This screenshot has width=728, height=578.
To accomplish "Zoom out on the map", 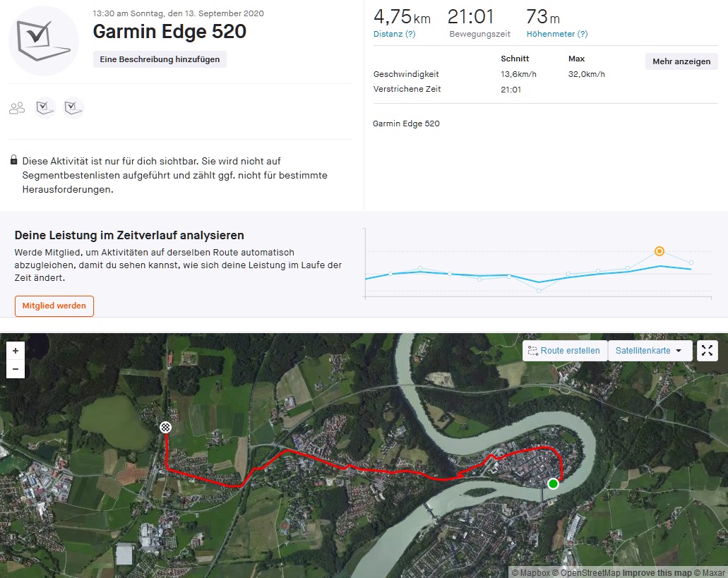I will (16, 369).
